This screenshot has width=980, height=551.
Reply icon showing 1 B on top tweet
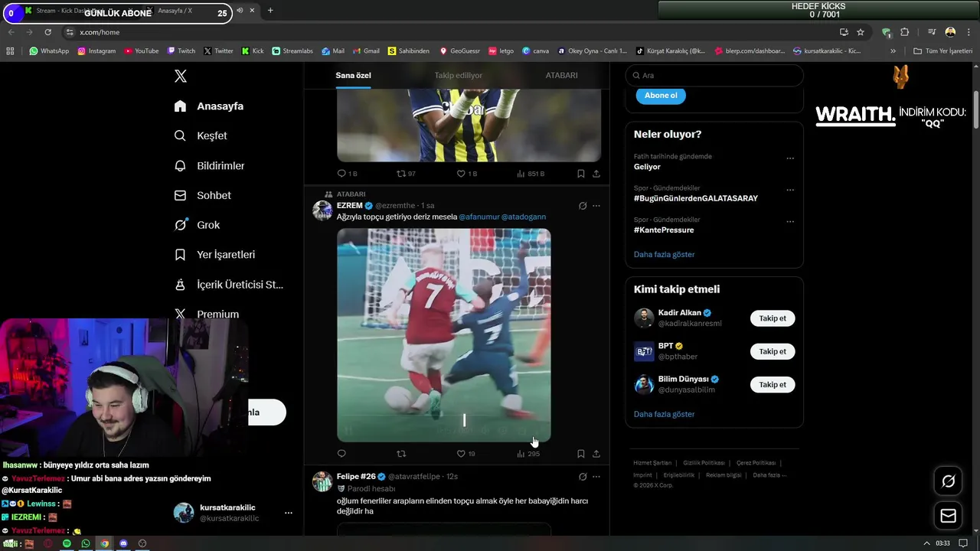[347, 174]
